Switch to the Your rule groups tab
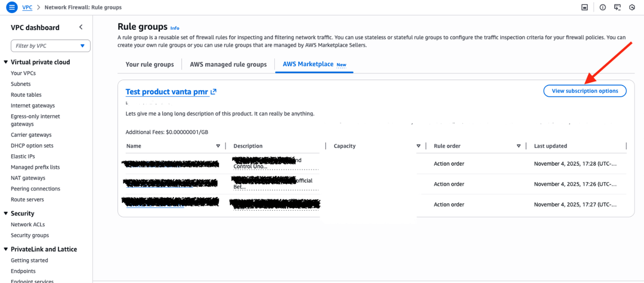Viewport: 644px width, 283px height. (150, 64)
